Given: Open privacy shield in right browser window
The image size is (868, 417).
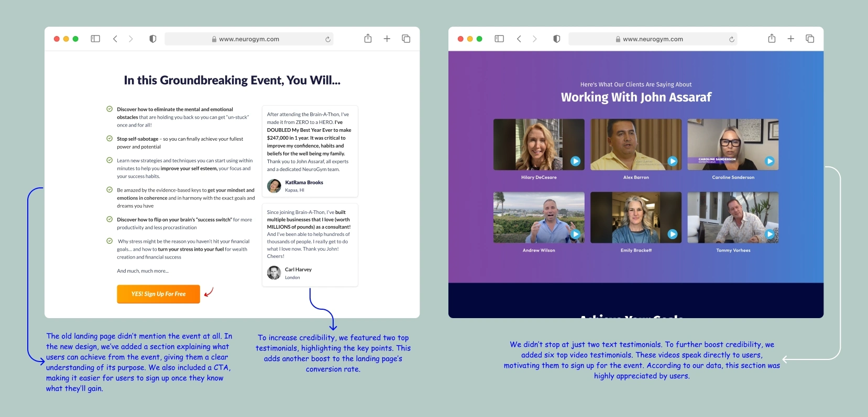Looking at the screenshot, I should 557,39.
